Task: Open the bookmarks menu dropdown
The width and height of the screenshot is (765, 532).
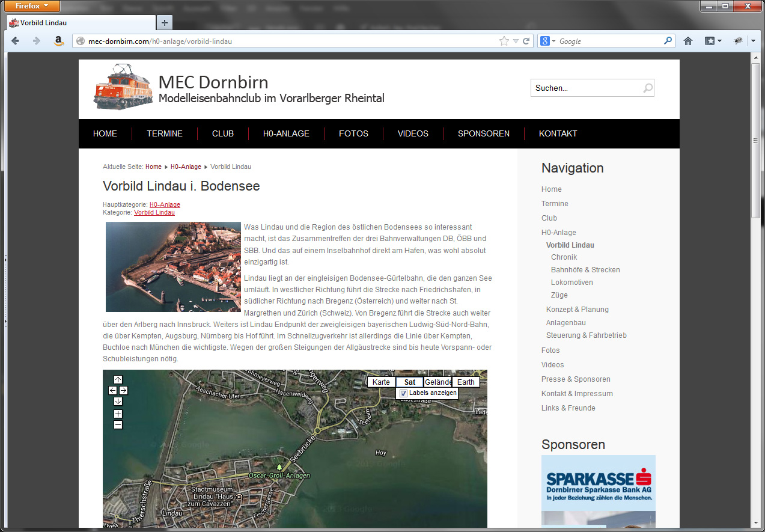Action: click(713, 41)
